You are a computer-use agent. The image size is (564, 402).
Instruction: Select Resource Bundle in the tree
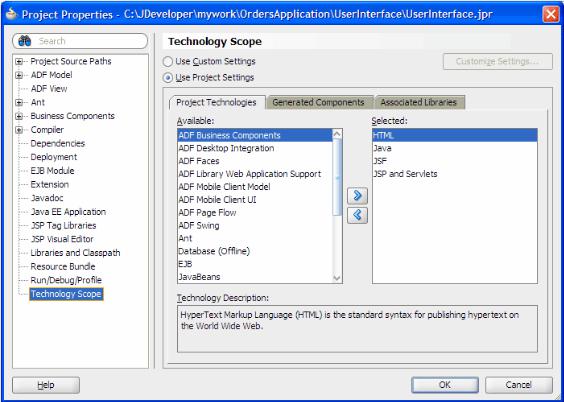[63, 266]
